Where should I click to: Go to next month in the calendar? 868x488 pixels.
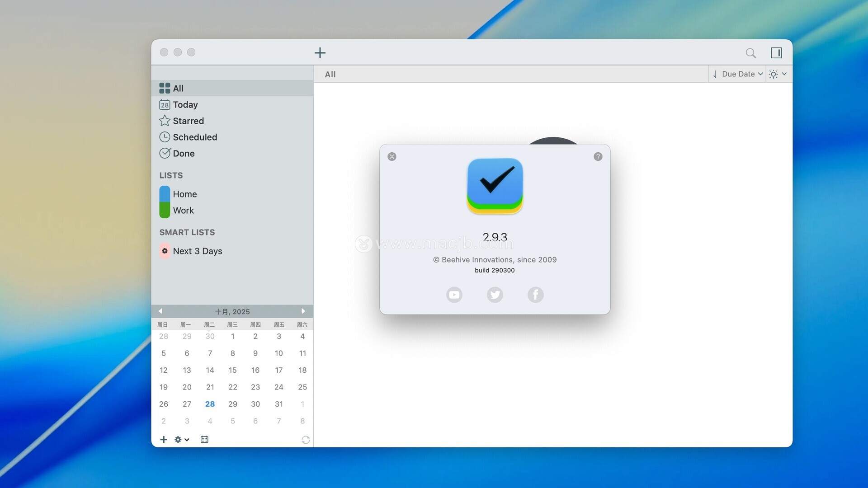click(x=303, y=311)
